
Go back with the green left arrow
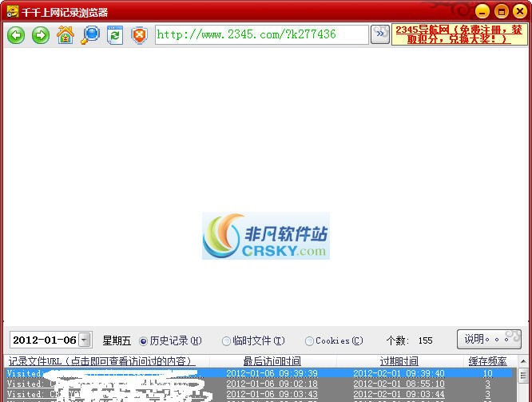pyautogui.click(x=16, y=35)
